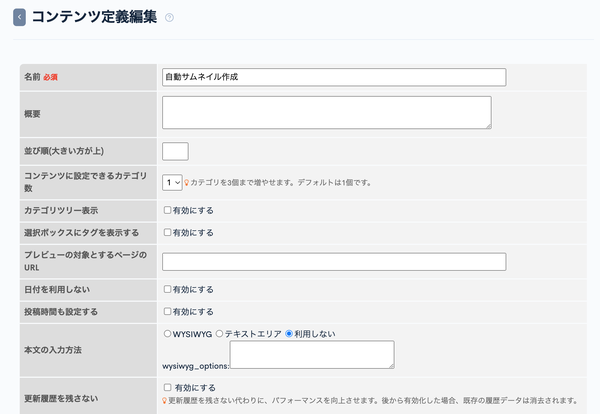The width and height of the screenshot is (600, 414).
Task: Click the 本文の入力方法 row label
Action: 53,350
